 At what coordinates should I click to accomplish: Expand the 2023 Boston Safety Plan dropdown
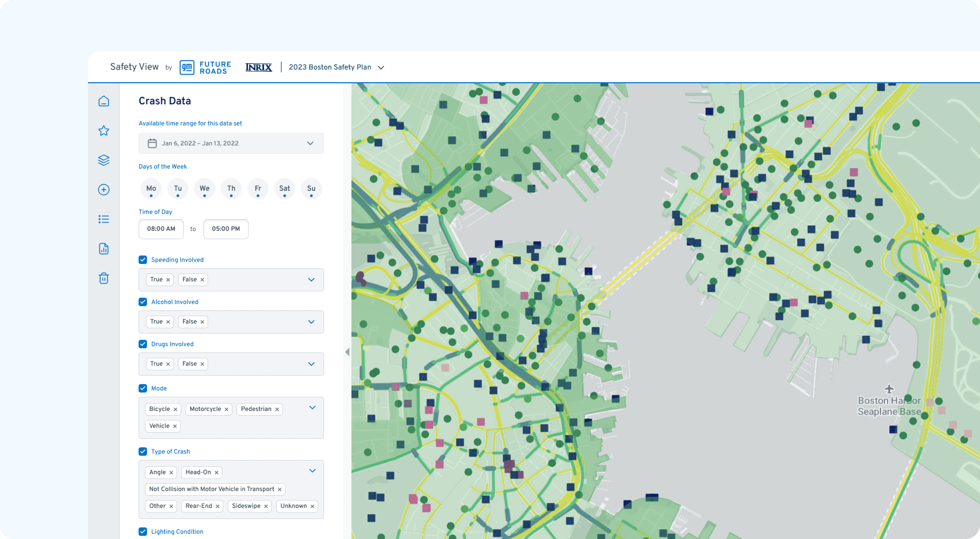point(380,68)
